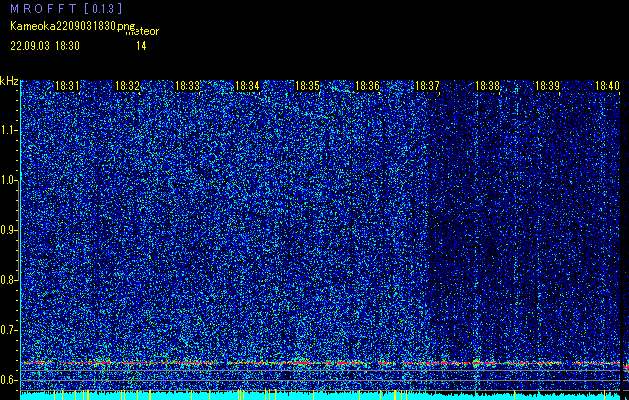Click the 0.7 kHz frequency label
The image size is (629, 400).
(8, 330)
